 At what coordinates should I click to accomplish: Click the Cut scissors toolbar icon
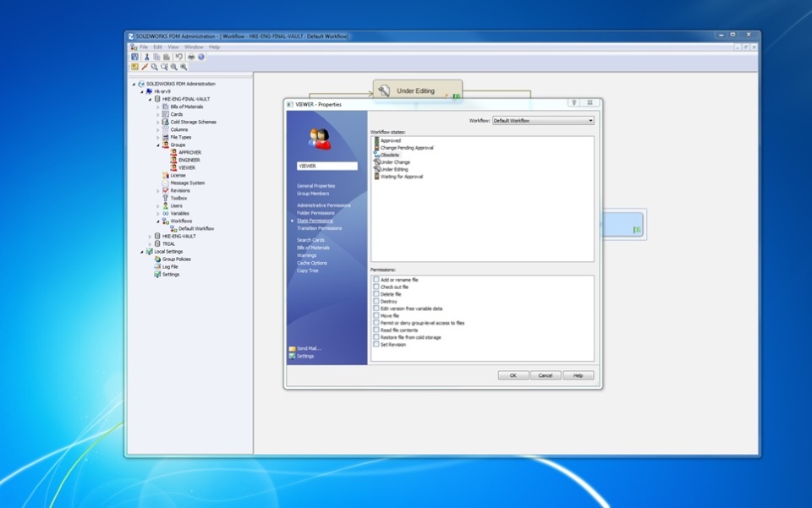146,57
